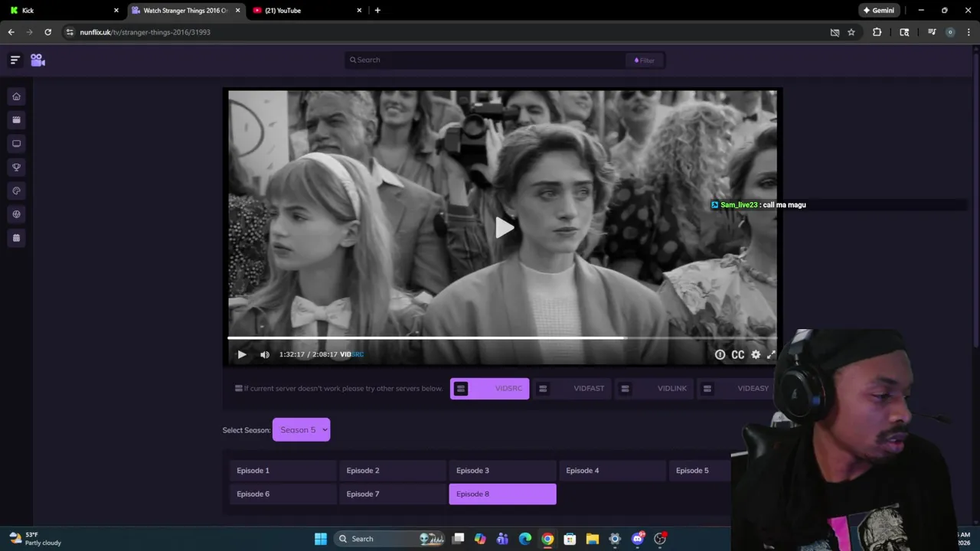Play the video from the control bar
This screenshot has width=980, height=551.
coord(242,354)
